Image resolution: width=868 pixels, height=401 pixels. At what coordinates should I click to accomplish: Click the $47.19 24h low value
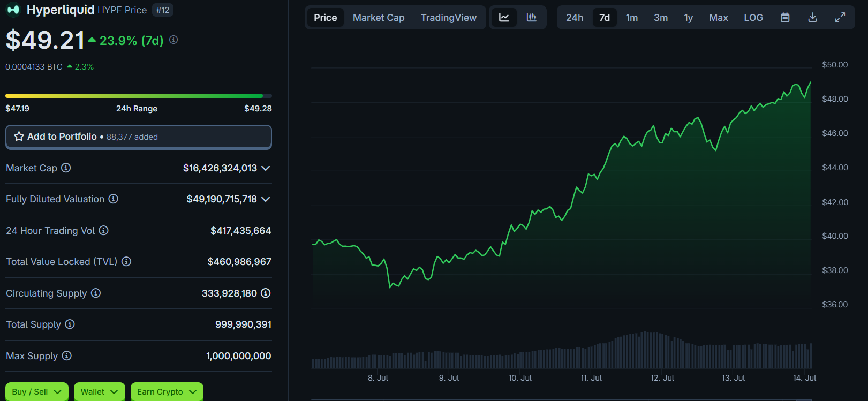[17, 109]
